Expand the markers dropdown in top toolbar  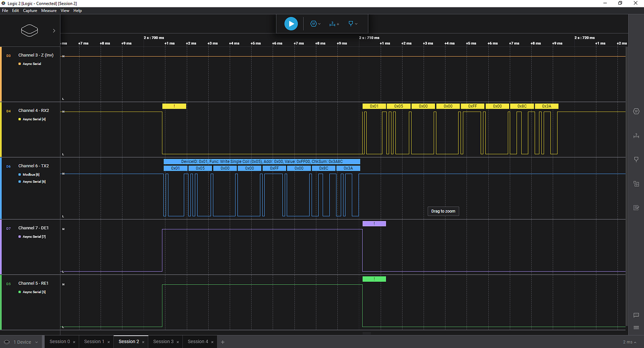(x=353, y=23)
